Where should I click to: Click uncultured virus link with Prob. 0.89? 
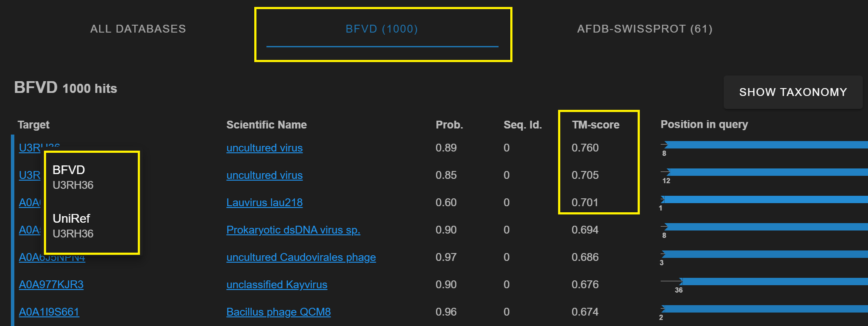pos(264,148)
